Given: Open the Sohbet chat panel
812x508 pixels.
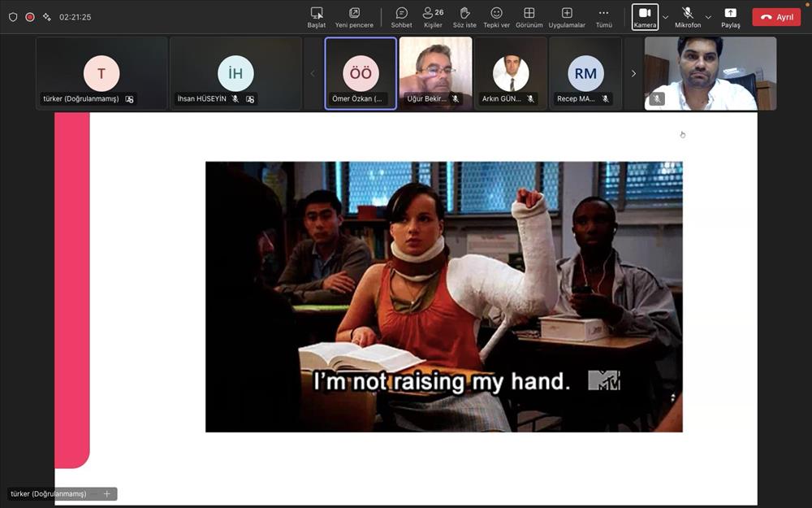Looking at the screenshot, I should pyautogui.click(x=401, y=17).
